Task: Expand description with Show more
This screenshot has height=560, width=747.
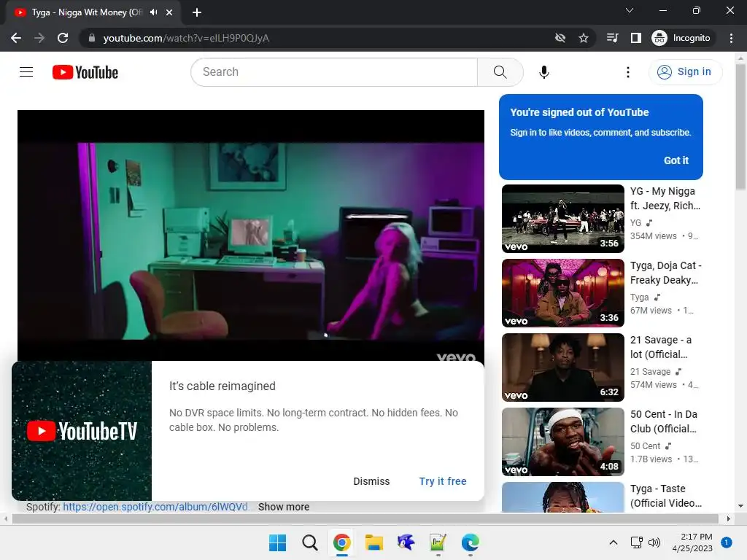Action: (x=284, y=507)
